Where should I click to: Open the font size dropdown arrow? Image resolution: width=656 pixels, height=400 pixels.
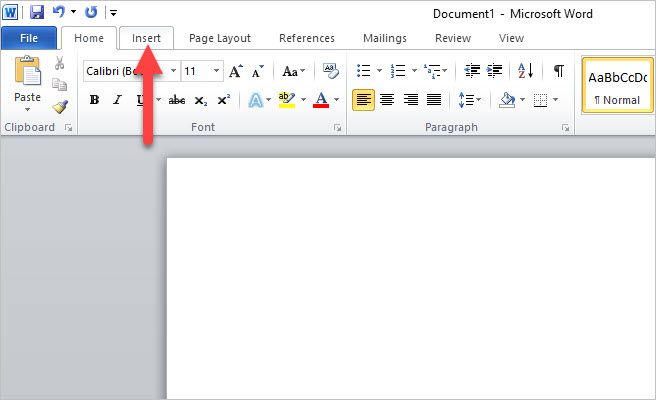click(x=217, y=71)
